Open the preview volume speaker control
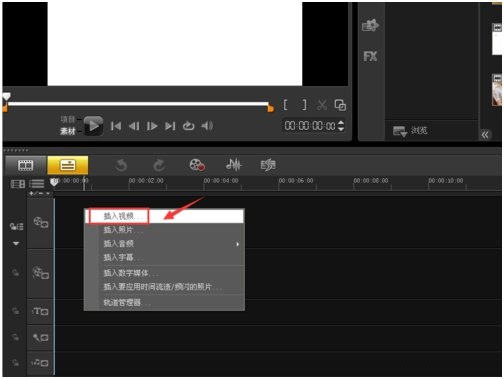This screenshot has height=379, width=504. [207, 126]
